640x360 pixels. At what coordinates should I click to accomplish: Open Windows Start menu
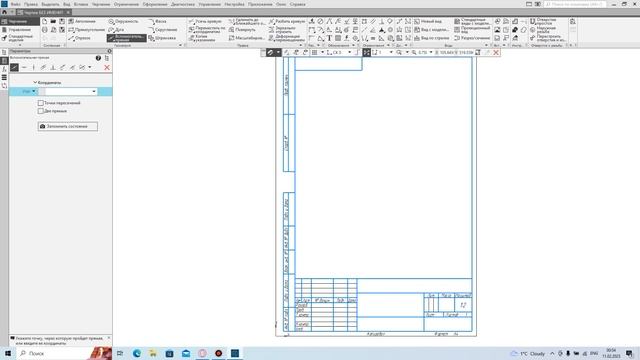[x=7, y=353]
